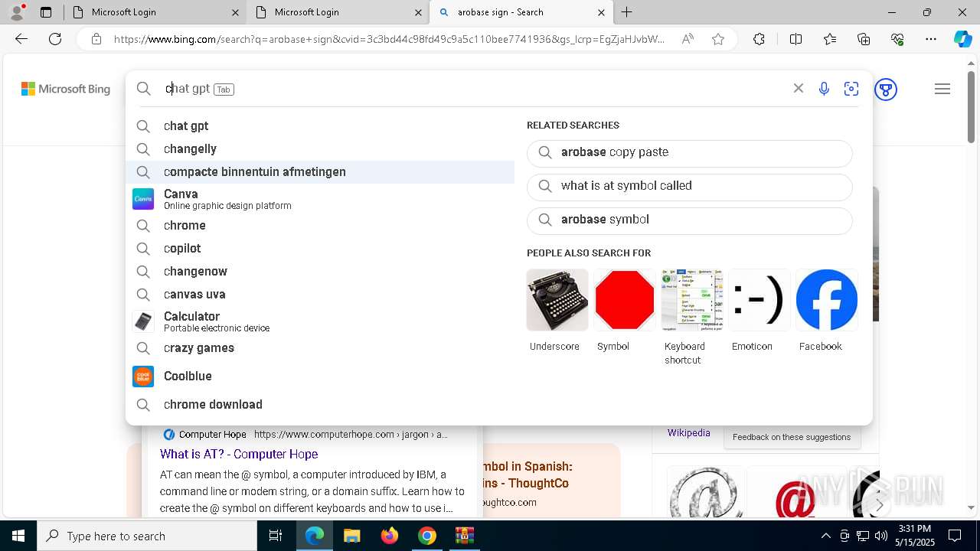Open Bing hamburger menu
The height and width of the screenshot is (551, 980).
(x=942, y=89)
